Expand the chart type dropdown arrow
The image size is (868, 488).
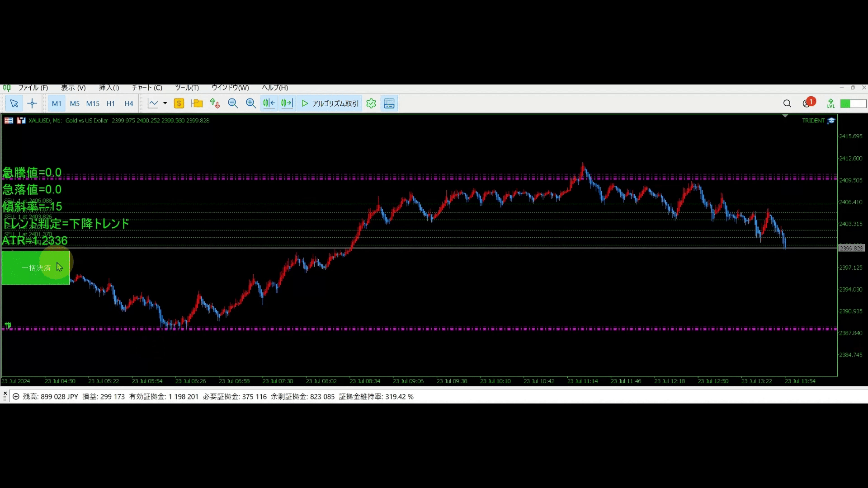pos(165,103)
